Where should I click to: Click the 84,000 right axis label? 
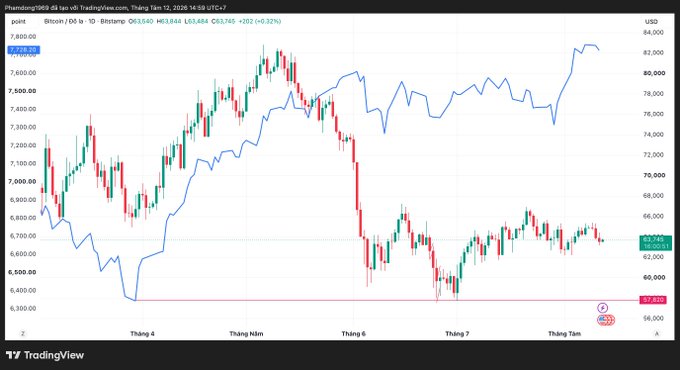click(654, 33)
